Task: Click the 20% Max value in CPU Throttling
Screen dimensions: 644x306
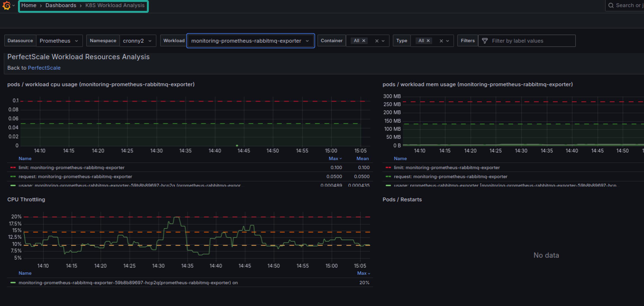Action: (x=364, y=283)
